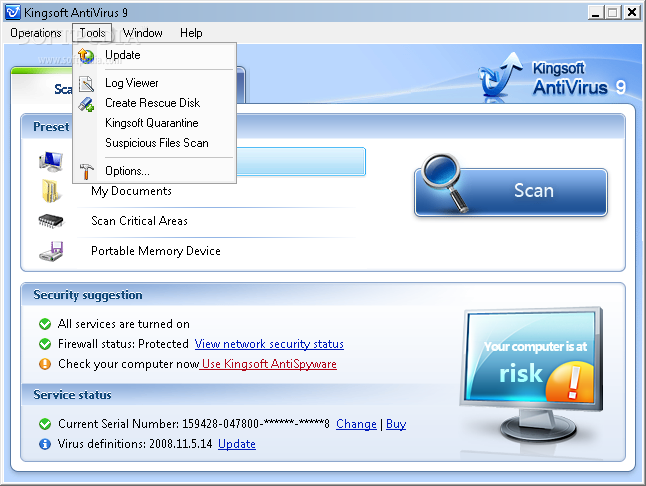Select Suspicious Files Scan menu entry
The width and height of the screenshot is (646, 486).
[154, 143]
